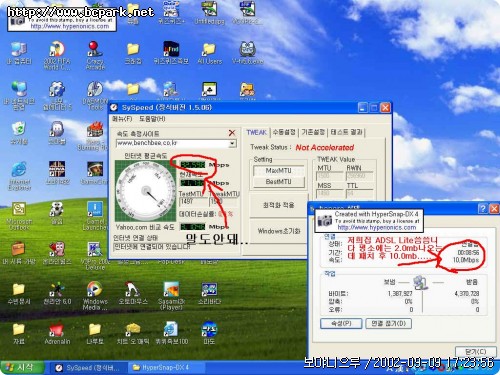The width and height of the screenshot is (500, 375).
Task: Open the Recycle Bin desktop icon
Action: pos(19,133)
